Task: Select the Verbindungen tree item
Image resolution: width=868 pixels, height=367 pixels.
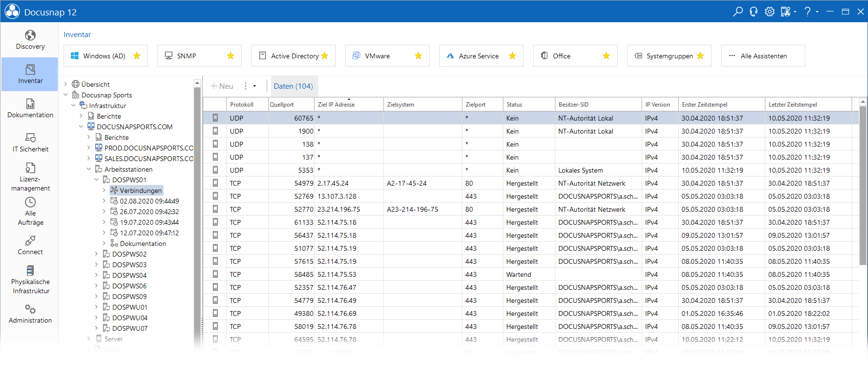Action: point(136,190)
